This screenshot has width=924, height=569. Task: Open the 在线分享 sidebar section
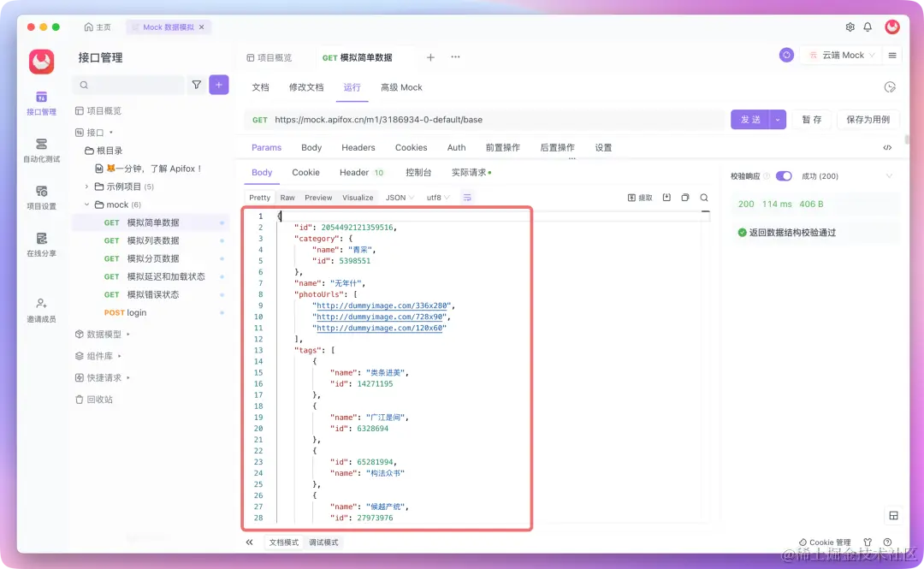point(41,245)
